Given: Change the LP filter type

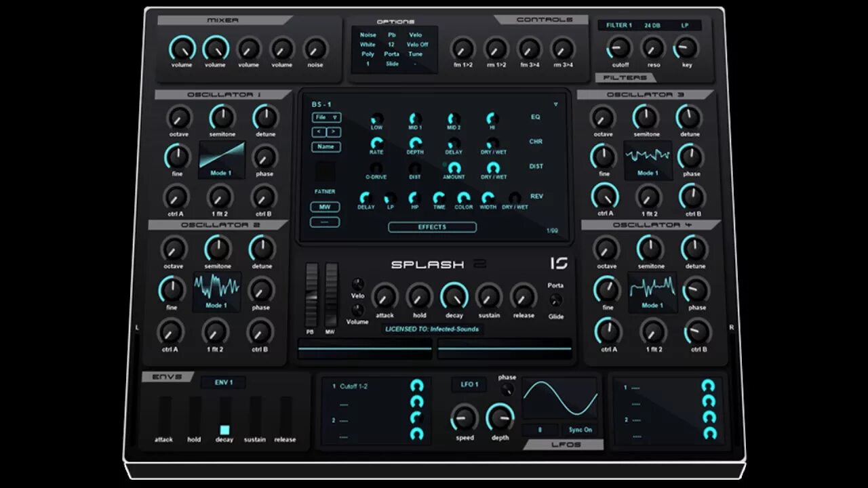Looking at the screenshot, I should 685,25.
